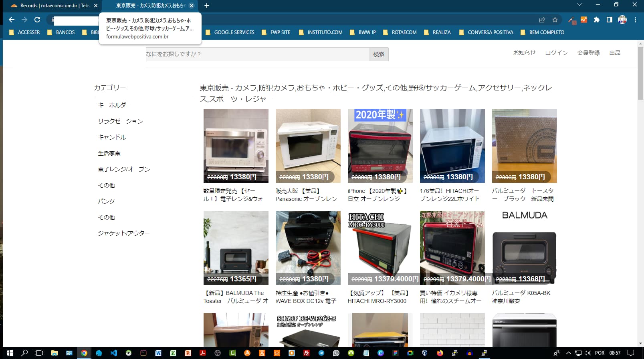This screenshot has height=359, width=644.
Task: Open PowerPoint from the taskbar
Action: [x=188, y=353]
